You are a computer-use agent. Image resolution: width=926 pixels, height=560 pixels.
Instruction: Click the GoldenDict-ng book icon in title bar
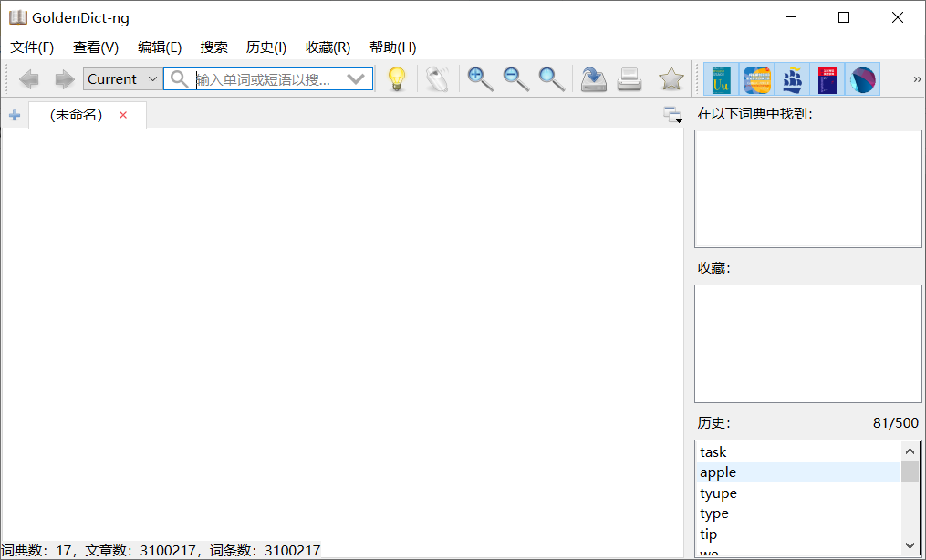pyautogui.click(x=17, y=17)
